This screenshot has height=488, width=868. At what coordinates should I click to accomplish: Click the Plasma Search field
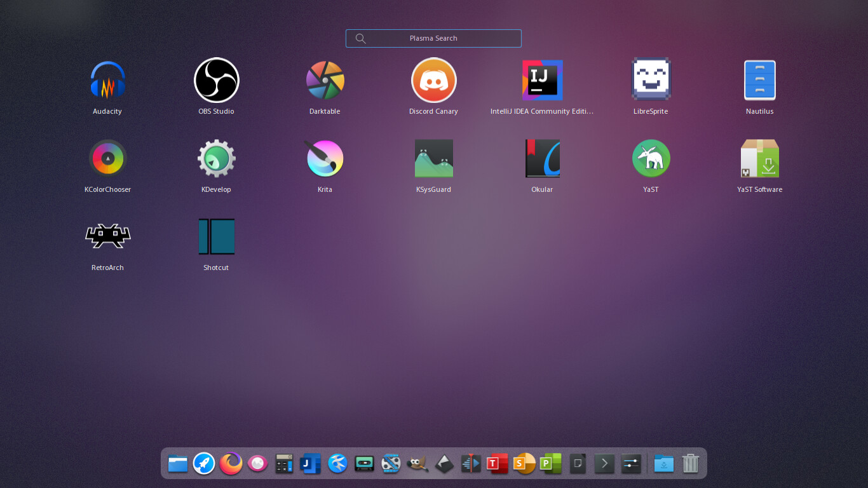[x=433, y=38]
